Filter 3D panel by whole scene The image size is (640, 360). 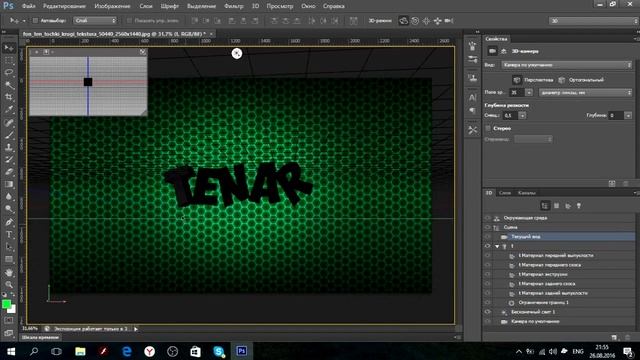(x=544, y=206)
